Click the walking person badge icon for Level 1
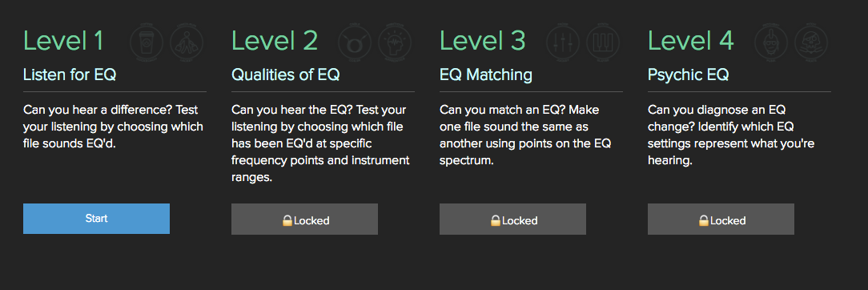The width and height of the screenshot is (868, 290). 187,42
